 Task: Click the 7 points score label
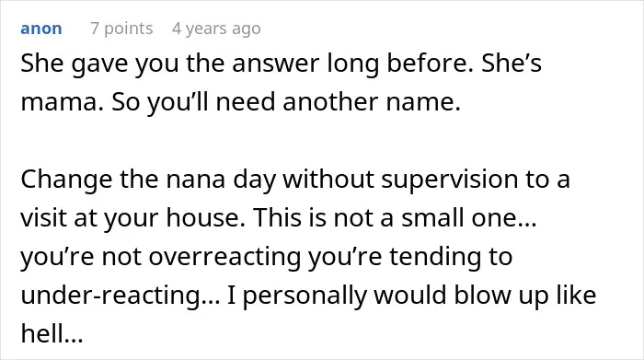[x=121, y=29]
